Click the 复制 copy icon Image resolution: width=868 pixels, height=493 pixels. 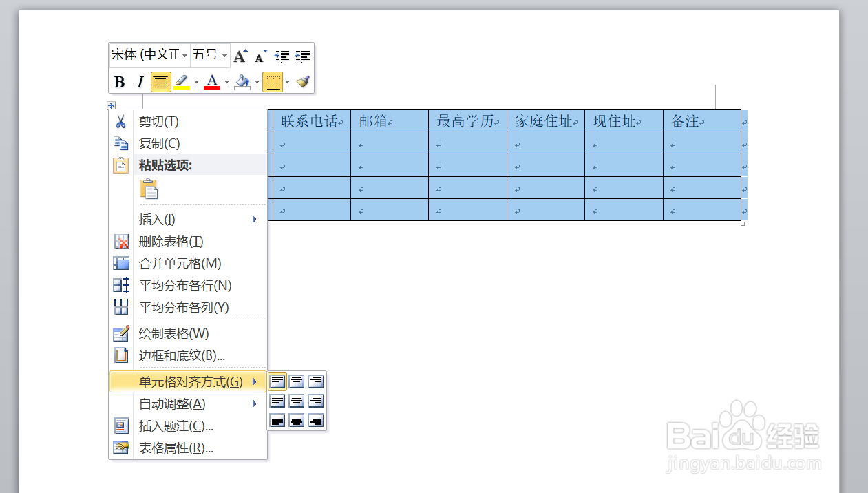(x=120, y=143)
